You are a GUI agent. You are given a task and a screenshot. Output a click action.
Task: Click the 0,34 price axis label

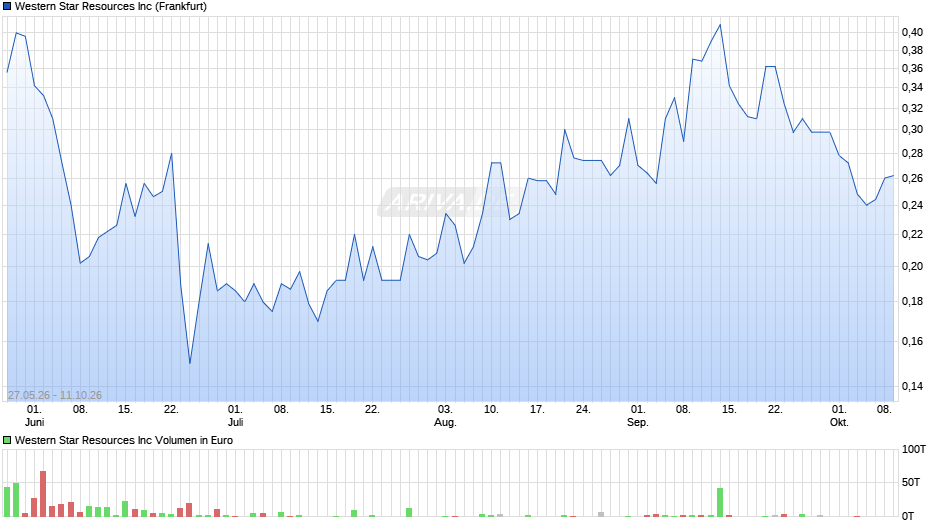pyautogui.click(x=912, y=88)
